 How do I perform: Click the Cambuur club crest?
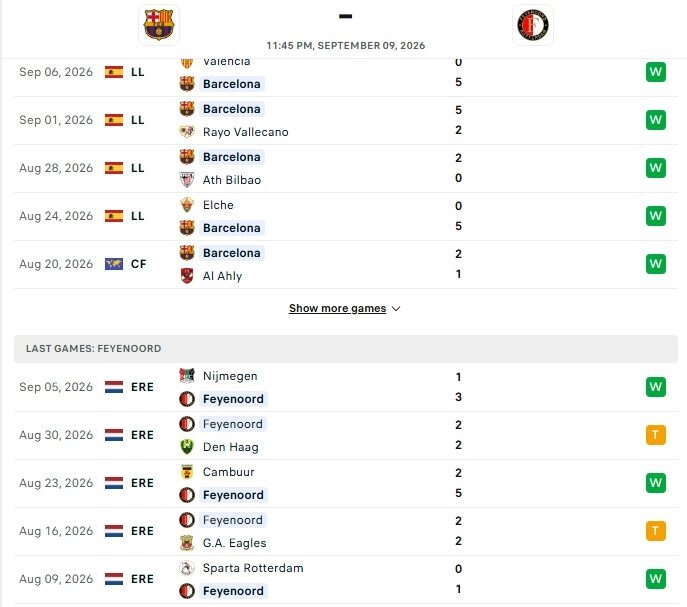(187, 472)
